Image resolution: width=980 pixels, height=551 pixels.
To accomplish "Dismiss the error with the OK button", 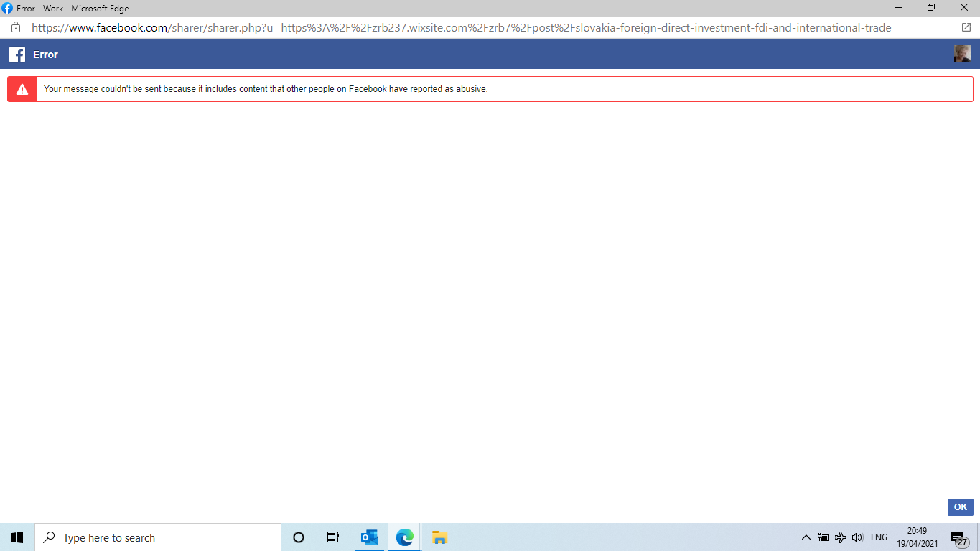I will (960, 506).
